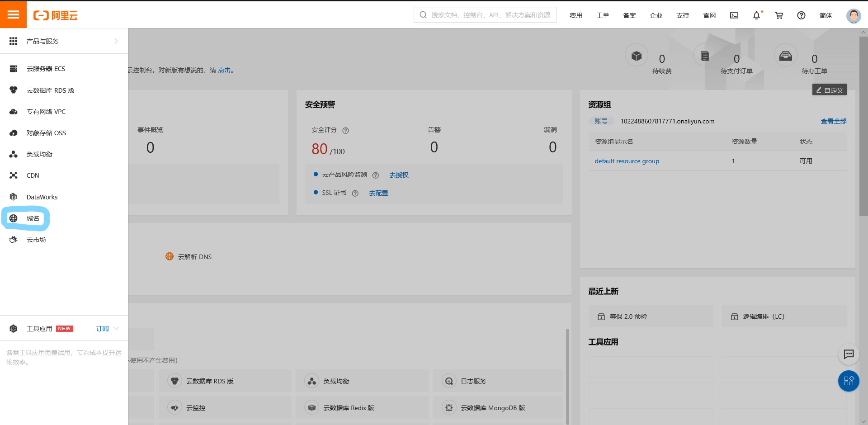Click help icon beside SSL 证书
868x425 pixels.
pos(355,193)
